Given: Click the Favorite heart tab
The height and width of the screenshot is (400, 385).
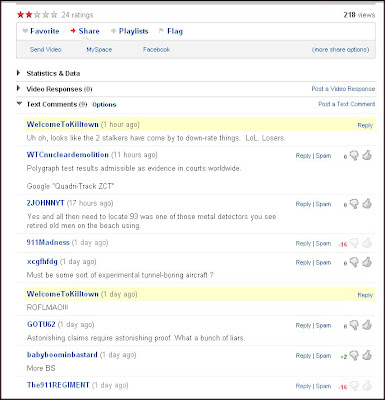Looking at the screenshot, I should click(41, 31).
